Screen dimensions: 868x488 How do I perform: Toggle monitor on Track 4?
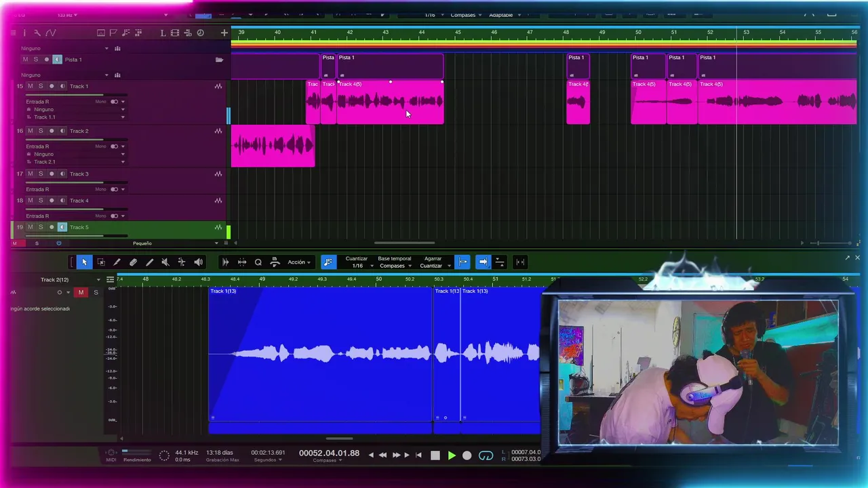point(62,201)
